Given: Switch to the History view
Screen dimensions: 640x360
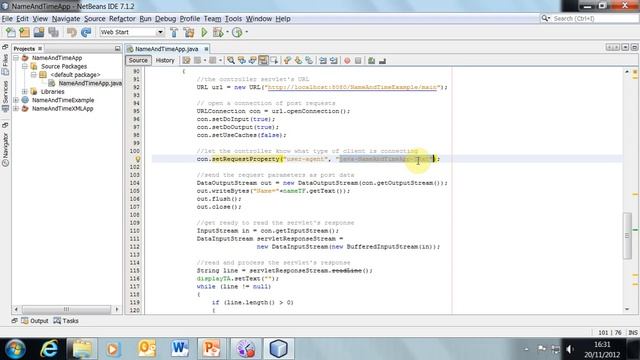Looking at the screenshot, I should pos(165,60).
